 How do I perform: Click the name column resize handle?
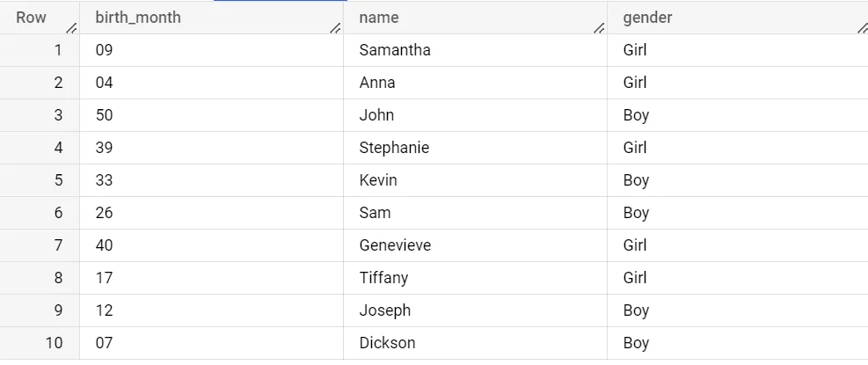pos(599,28)
